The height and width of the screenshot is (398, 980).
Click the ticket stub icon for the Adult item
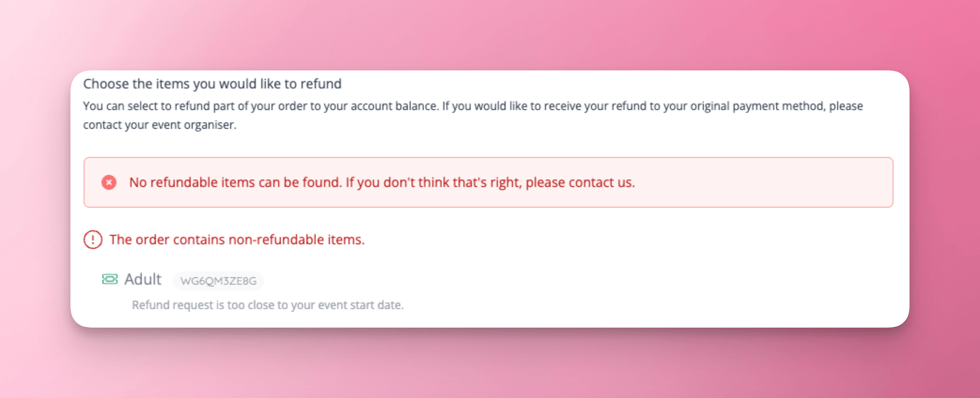[109, 279]
